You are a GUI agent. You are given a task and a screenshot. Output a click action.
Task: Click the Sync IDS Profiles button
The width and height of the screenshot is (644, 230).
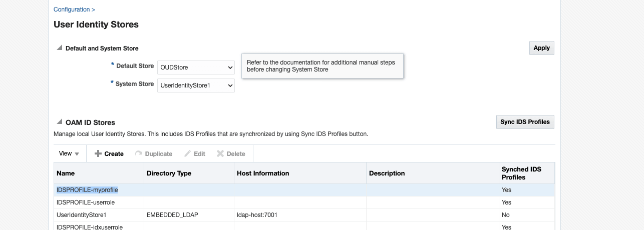pyautogui.click(x=525, y=122)
